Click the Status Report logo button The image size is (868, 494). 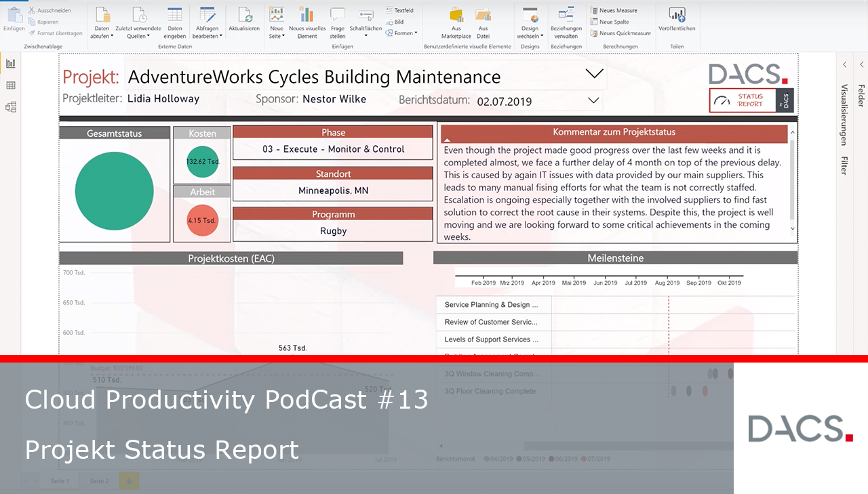(x=751, y=100)
